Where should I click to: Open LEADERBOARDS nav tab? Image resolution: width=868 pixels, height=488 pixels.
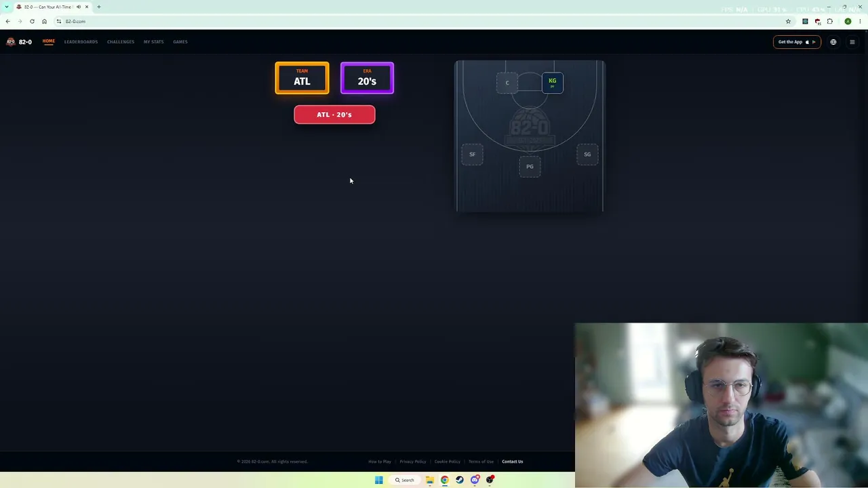(x=81, y=42)
